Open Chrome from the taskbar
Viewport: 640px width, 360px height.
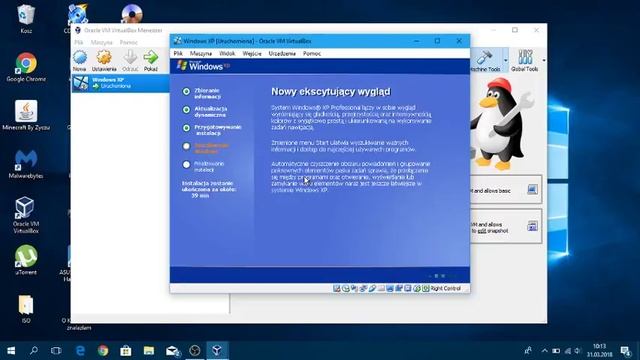coord(103,351)
